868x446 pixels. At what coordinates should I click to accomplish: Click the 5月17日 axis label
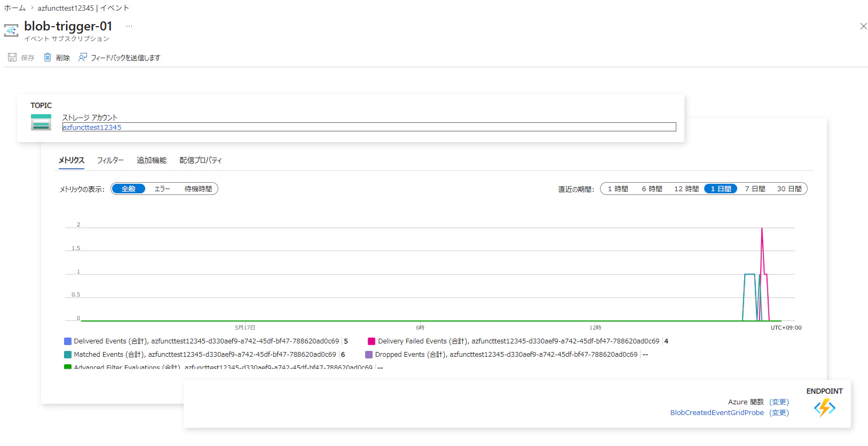tap(245, 328)
